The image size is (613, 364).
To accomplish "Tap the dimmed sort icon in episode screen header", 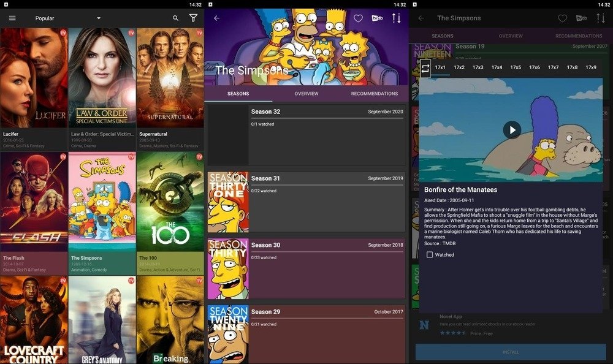I will (x=601, y=18).
